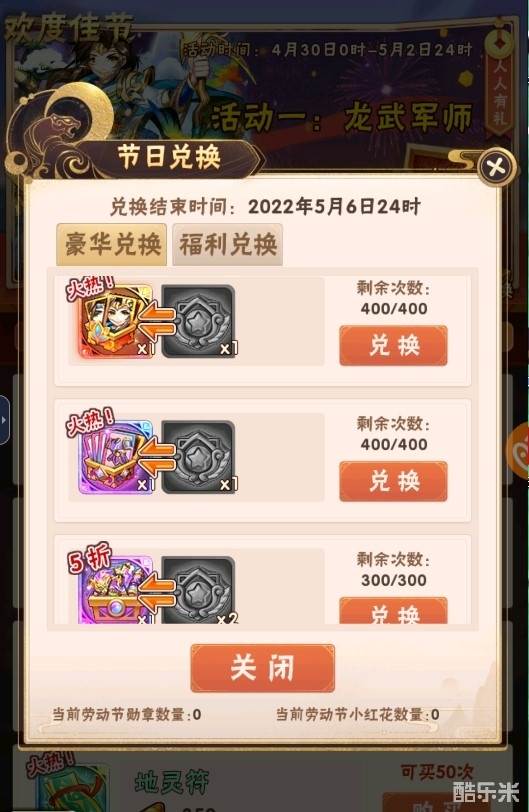Tap the red hero card chest icon
529x812 pixels.
pyautogui.click(x=116, y=321)
